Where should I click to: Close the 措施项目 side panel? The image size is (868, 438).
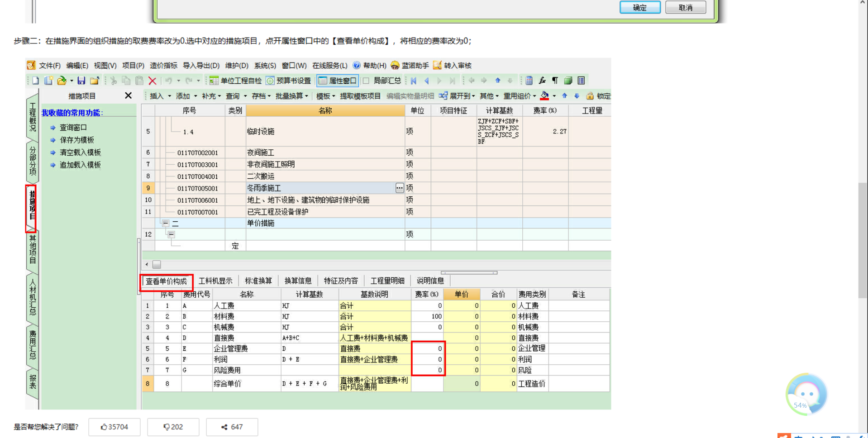tap(128, 95)
